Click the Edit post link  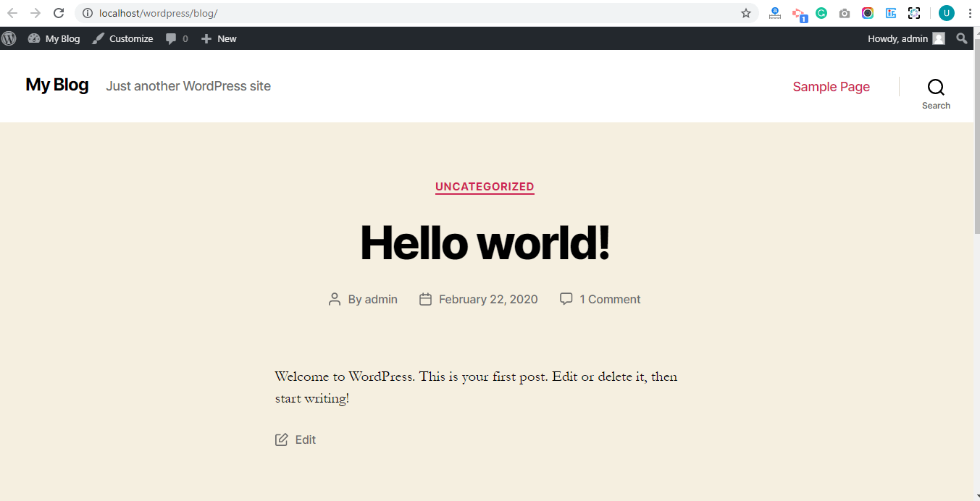tap(304, 439)
